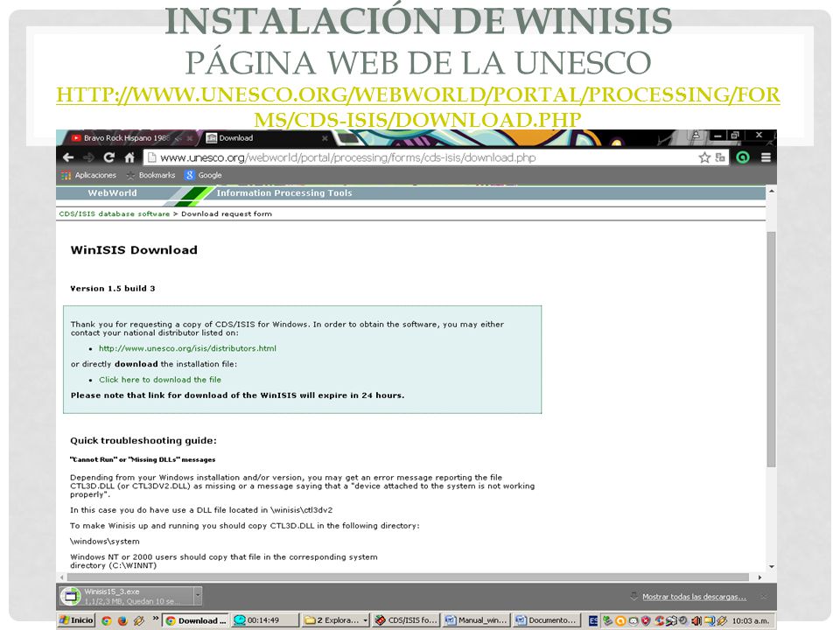840x630 pixels.
Task: Open the Google bookmark
Action: tap(203, 175)
